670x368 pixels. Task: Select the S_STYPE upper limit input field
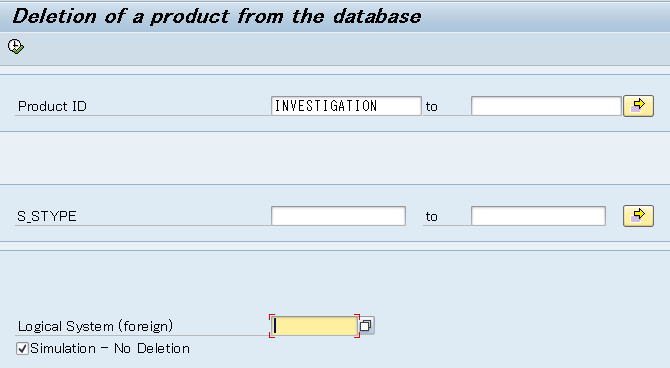538,216
